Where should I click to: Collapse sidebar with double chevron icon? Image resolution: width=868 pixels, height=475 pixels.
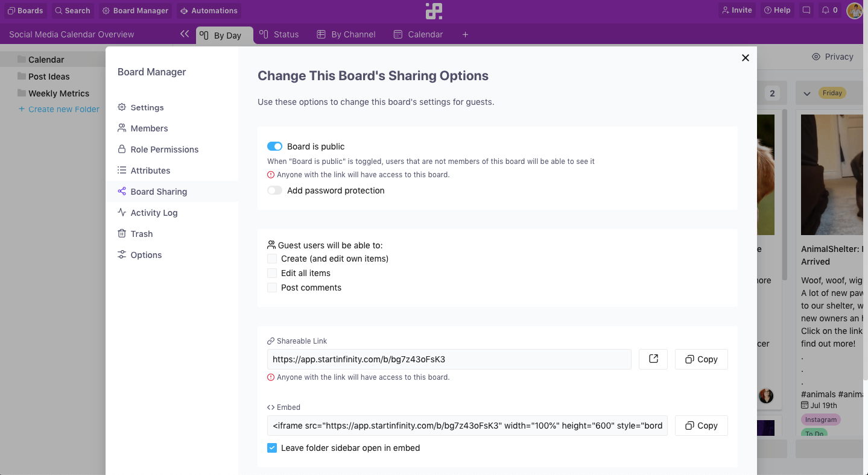(x=185, y=34)
